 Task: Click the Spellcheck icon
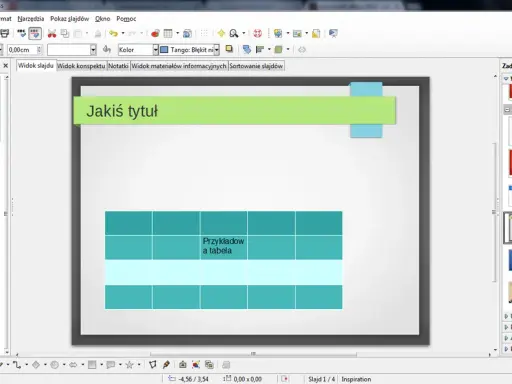coord(21,33)
